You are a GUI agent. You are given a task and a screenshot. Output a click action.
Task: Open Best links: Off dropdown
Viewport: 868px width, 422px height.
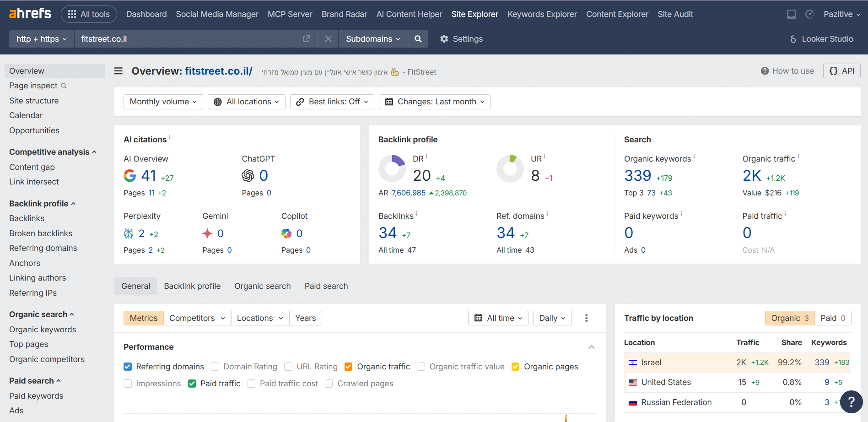tap(332, 102)
